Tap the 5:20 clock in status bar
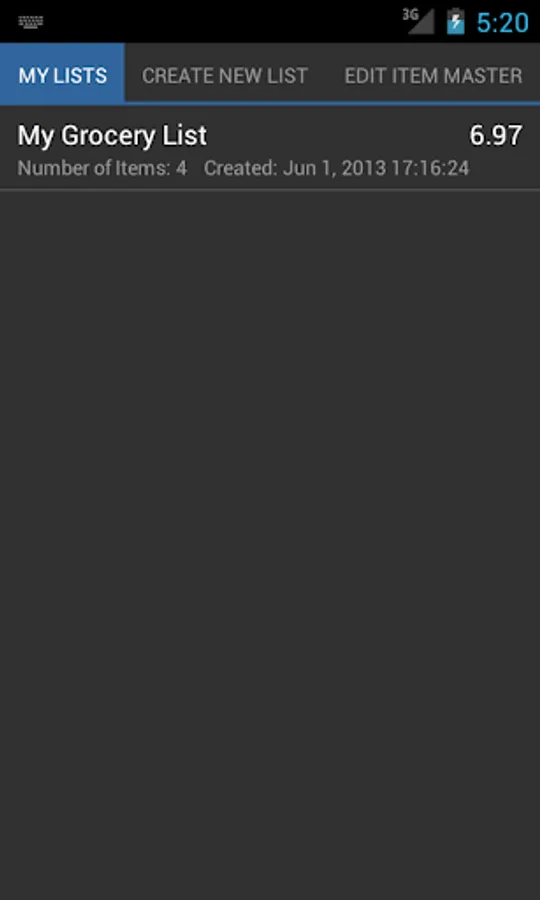Screen dimensions: 540x900 coord(503,22)
